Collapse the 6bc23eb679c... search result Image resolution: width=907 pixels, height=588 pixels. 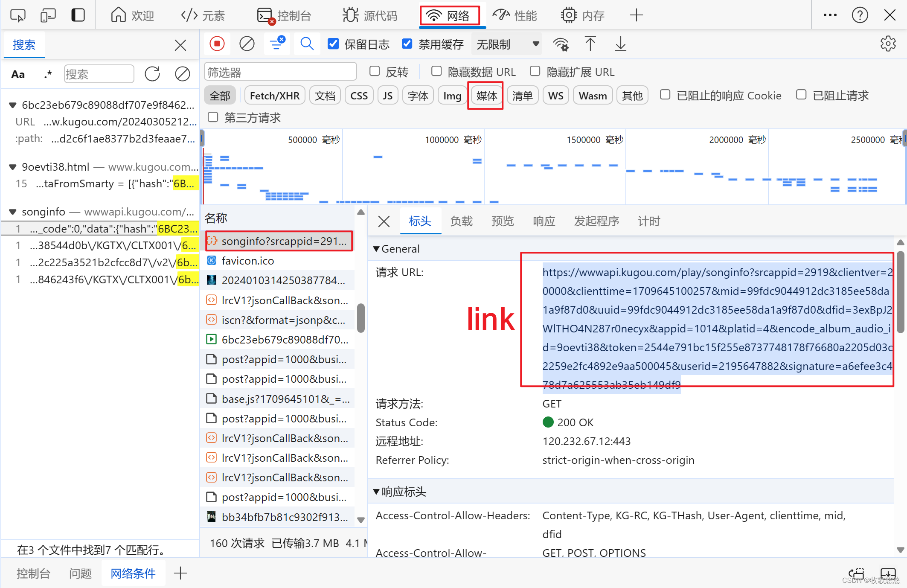click(12, 105)
